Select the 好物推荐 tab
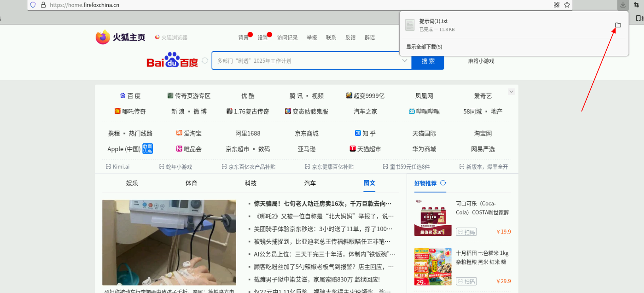The image size is (644, 293). tap(425, 183)
